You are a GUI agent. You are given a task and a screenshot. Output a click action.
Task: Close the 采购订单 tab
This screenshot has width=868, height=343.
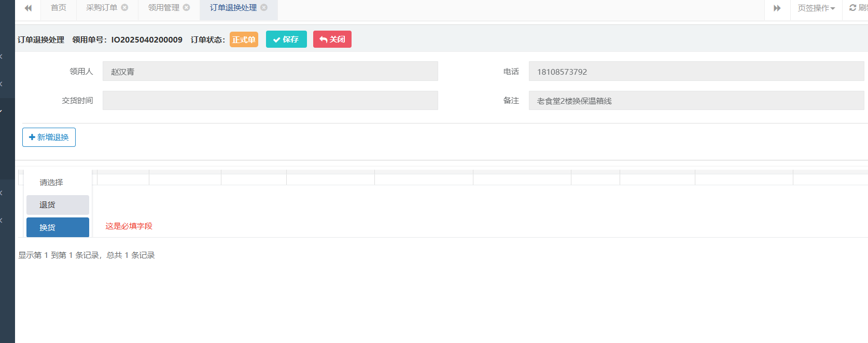124,7
